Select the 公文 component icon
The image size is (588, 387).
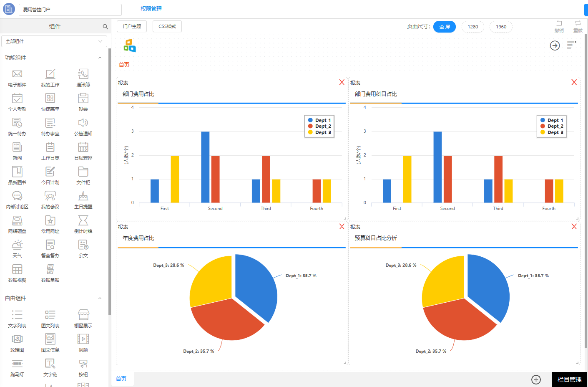(83, 245)
